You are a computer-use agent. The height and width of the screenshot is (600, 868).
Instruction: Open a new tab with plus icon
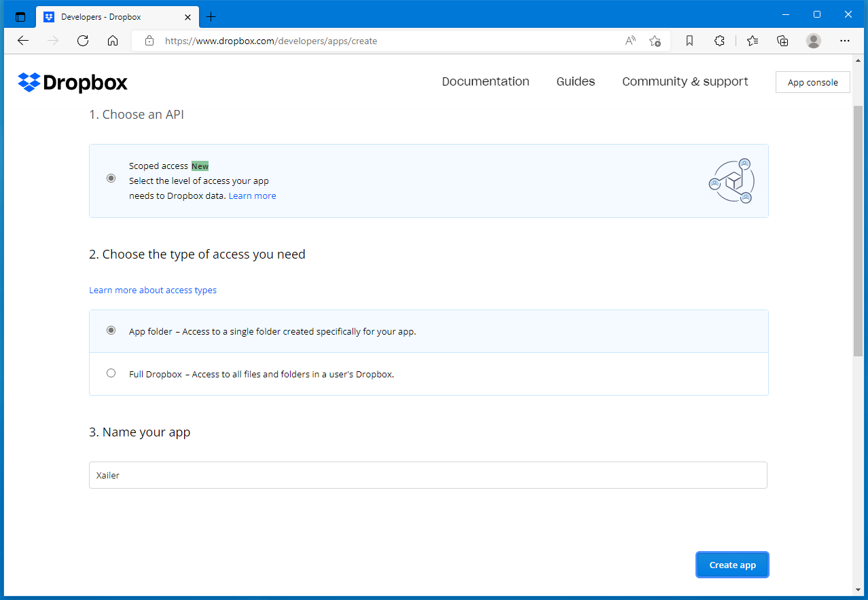coord(211,16)
